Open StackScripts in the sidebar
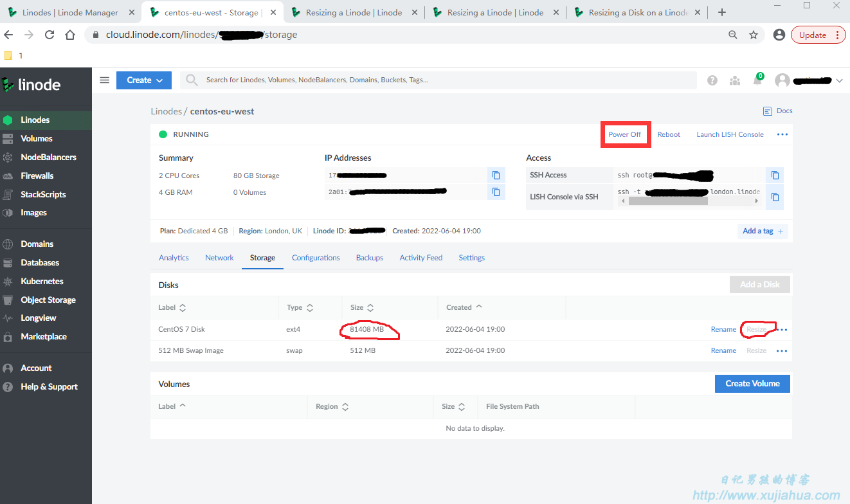Viewport: 850px width, 504px height. (46, 194)
